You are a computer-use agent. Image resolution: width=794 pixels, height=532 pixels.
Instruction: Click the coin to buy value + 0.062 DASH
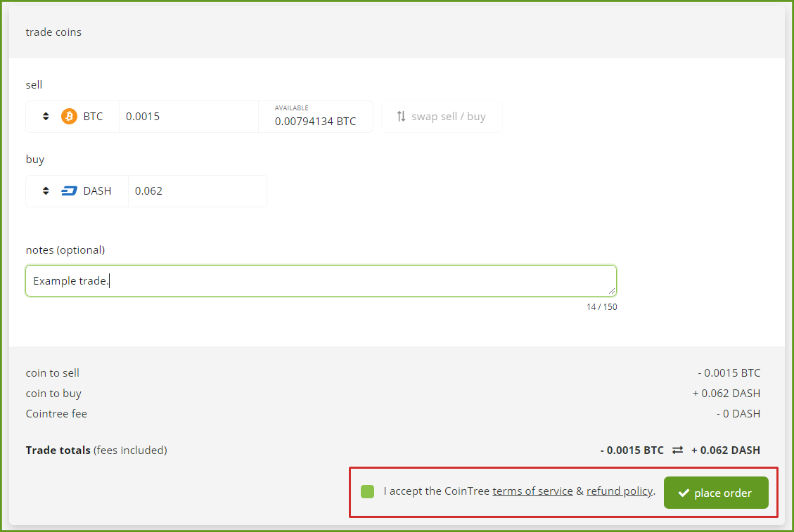pyautogui.click(x=726, y=394)
